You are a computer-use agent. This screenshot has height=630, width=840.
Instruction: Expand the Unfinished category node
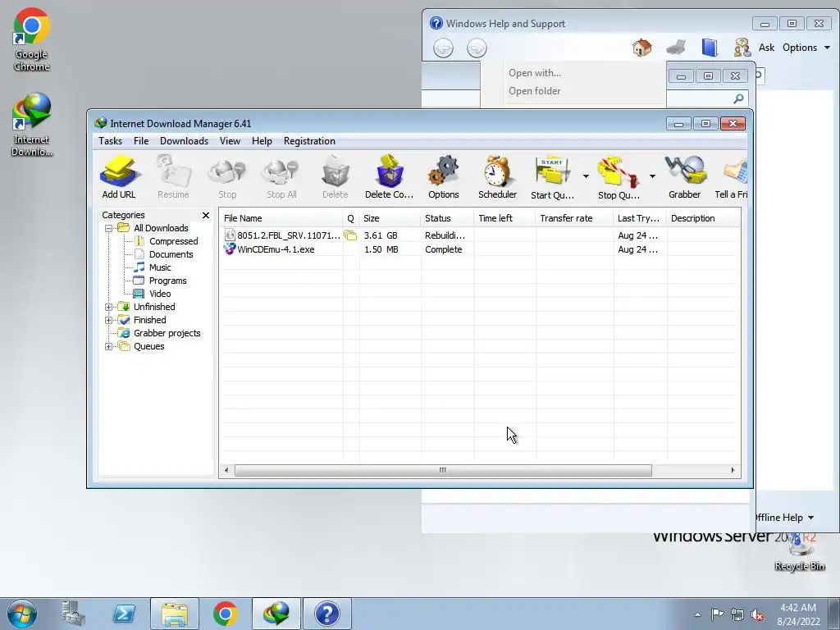109,307
